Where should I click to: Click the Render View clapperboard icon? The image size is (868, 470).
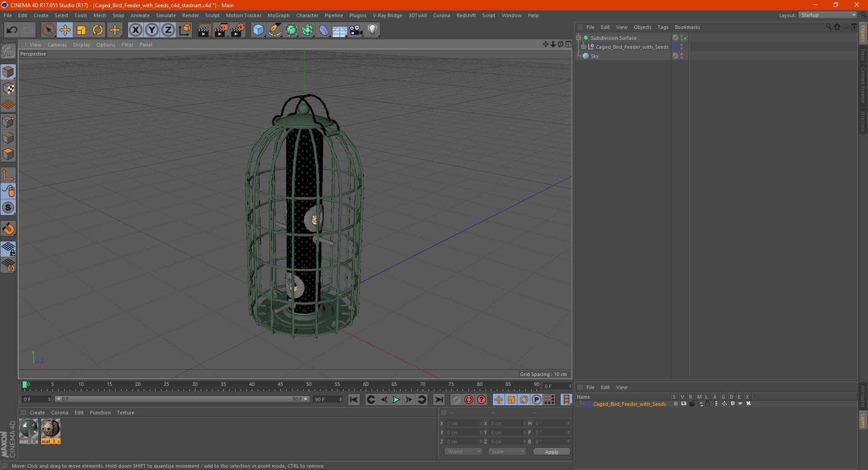coord(204,30)
